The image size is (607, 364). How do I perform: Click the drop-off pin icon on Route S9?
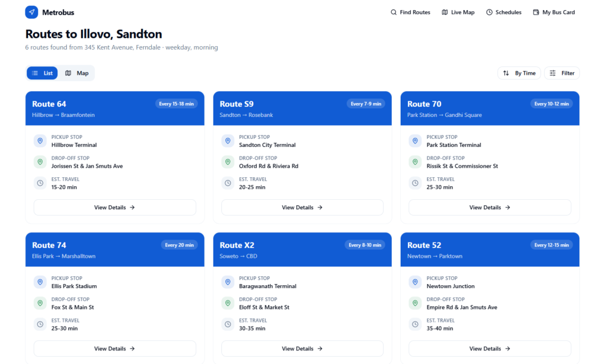[x=228, y=162]
